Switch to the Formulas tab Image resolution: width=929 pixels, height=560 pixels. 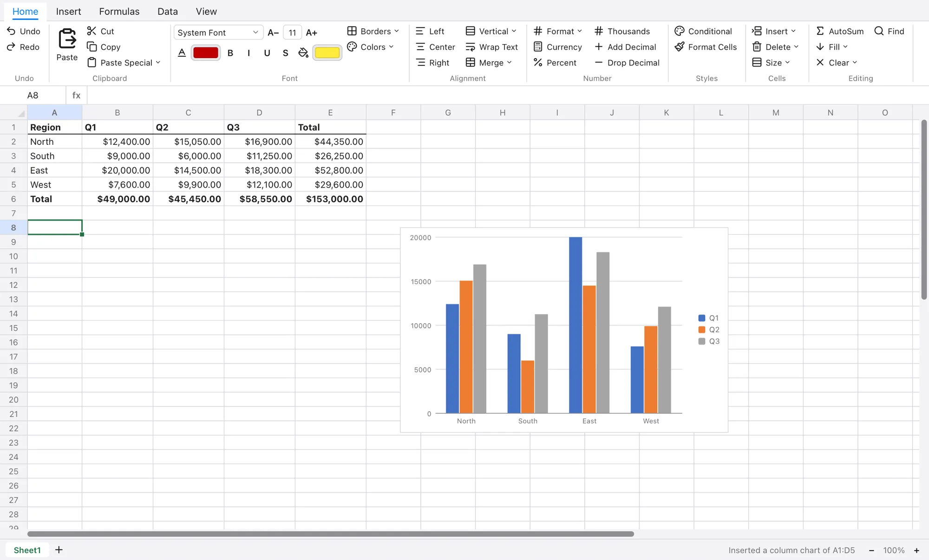click(x=119, y=11)
